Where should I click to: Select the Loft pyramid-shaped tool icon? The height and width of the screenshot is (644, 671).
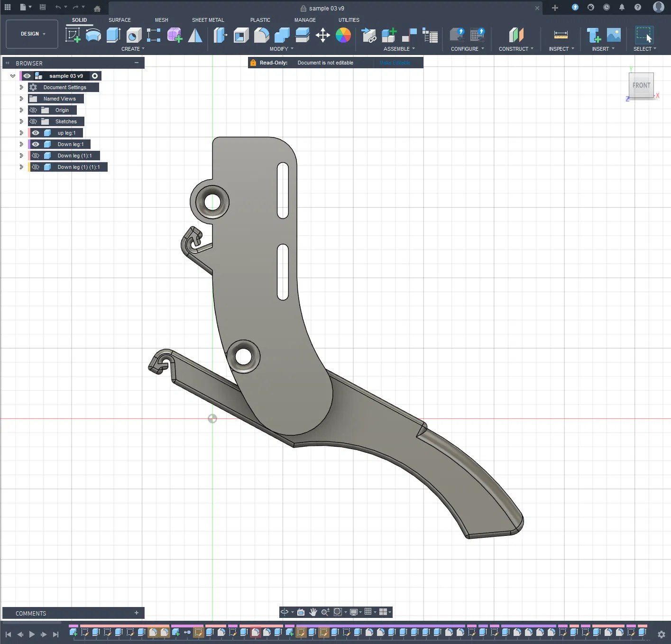click(195, 35)
